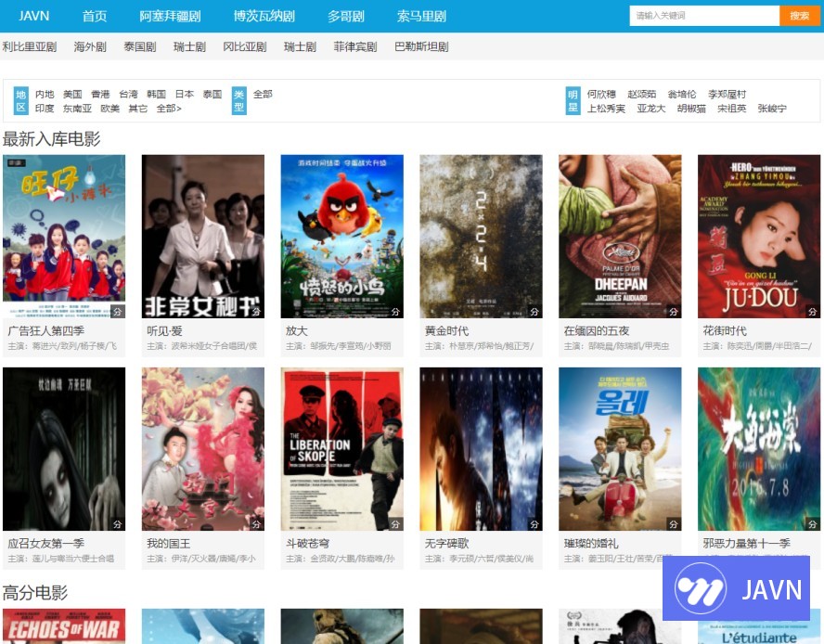
Task: Open star page for 李郑屋村
Action: (727, 94)
